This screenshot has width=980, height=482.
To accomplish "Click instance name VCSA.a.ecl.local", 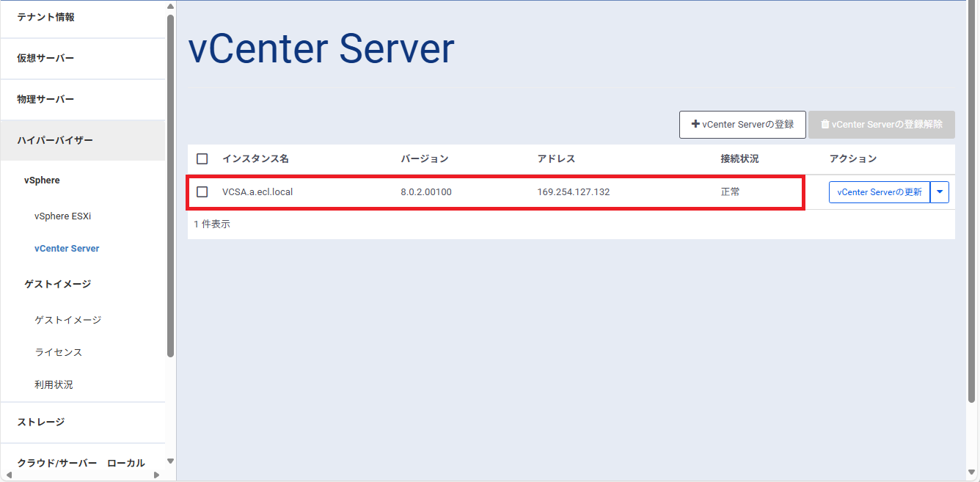I will pos(257,192).
